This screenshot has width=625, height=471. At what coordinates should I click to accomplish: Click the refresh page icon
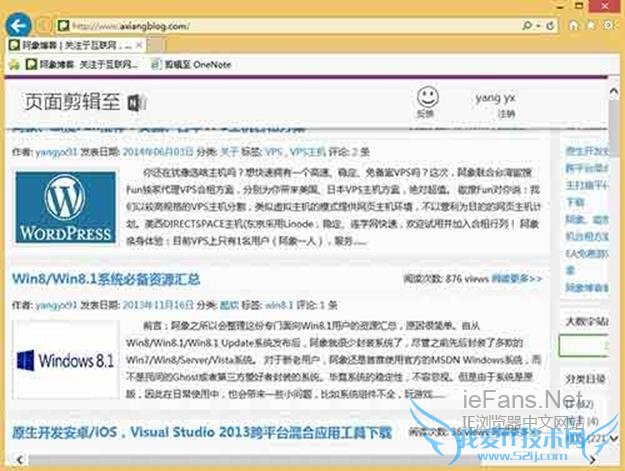tap(550, 26)
